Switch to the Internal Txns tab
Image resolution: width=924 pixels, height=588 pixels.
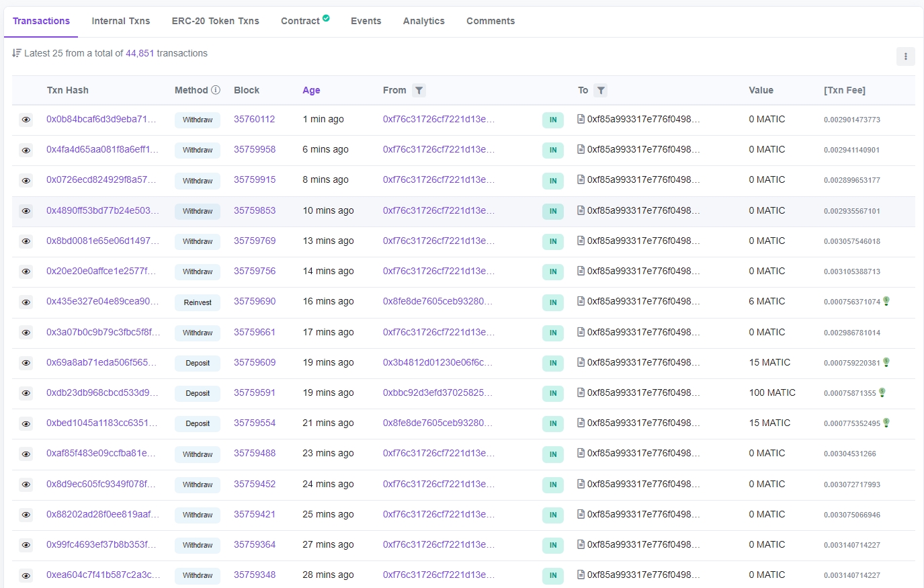click(121, 21)
